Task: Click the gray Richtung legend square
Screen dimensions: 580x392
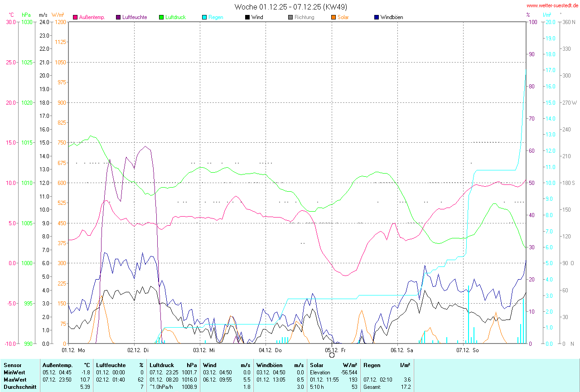Action: tap(290, 17)
